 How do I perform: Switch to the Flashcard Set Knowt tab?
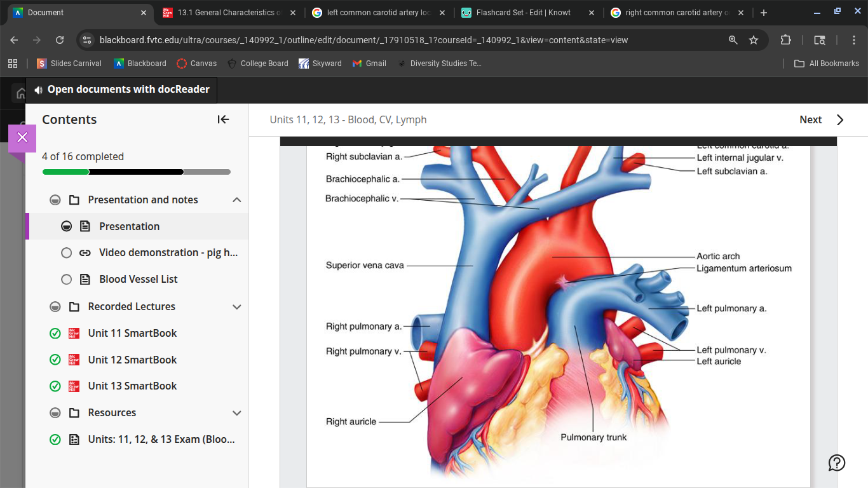coord(523,13)
